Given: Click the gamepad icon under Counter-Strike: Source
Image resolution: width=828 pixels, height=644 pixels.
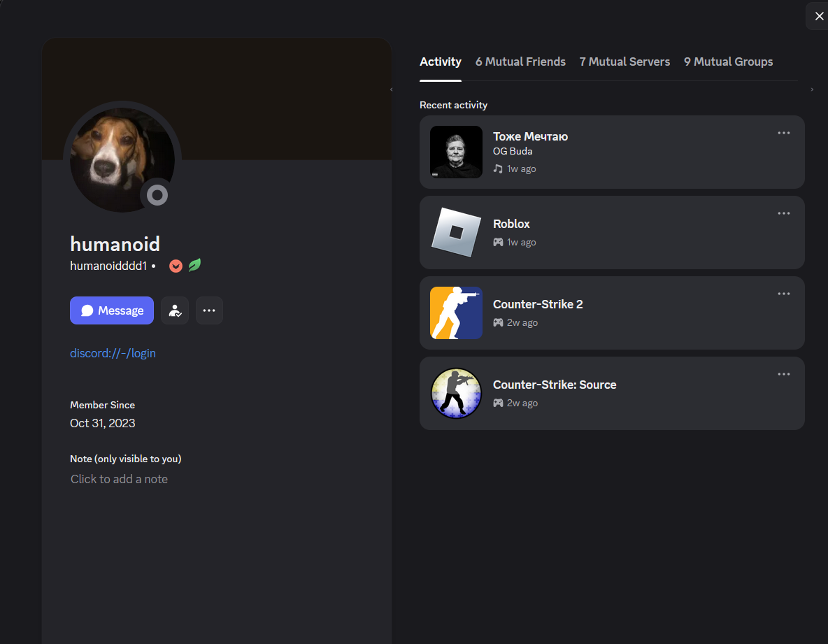Looking at the screenshot, I should coord(498,403).
